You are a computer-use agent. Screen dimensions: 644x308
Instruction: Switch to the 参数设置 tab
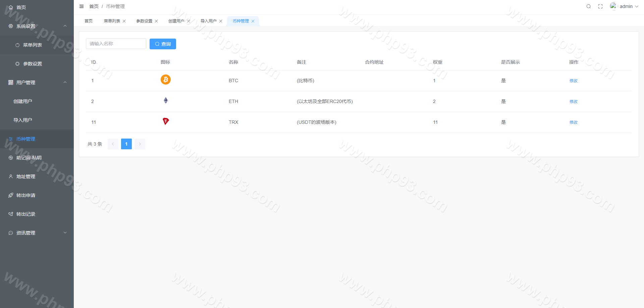[x=144, y=21]
